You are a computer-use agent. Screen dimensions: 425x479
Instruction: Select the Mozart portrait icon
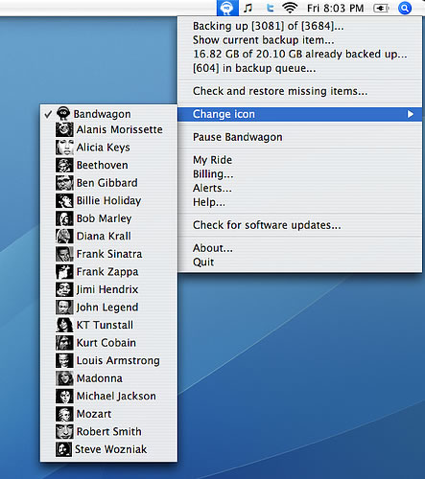(x=64, y=414)
